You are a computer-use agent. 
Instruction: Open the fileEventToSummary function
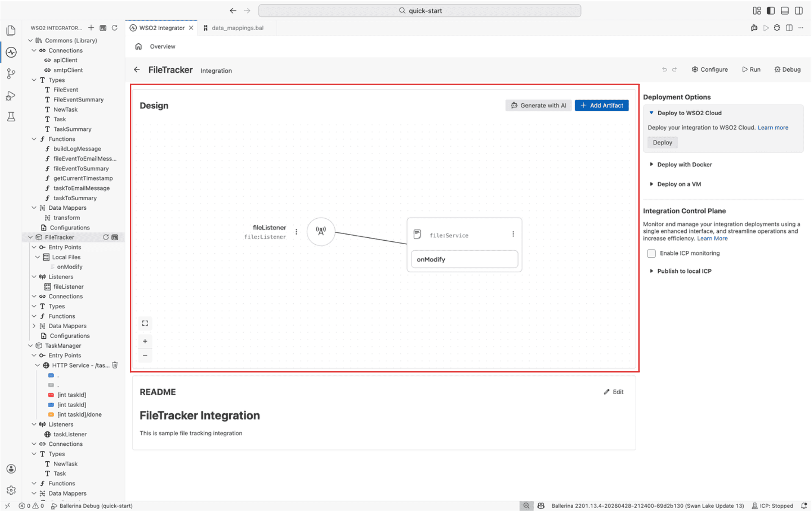pyautogui.click(x=81, y=169)
